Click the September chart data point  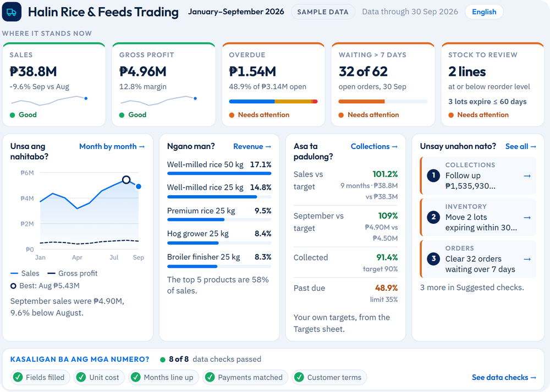[139, 186]
